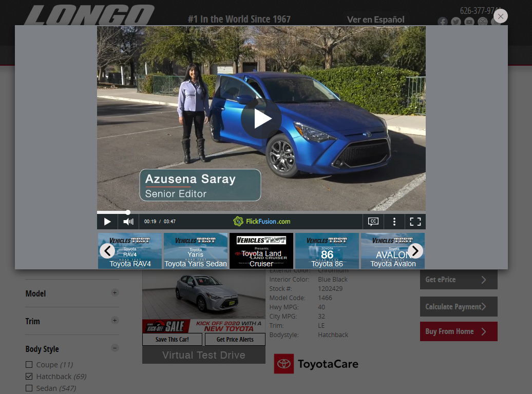Open the Longo logo in the header
Image resolution: width=532 pixels, height=394 pixels.
click(x=89, y=15)
